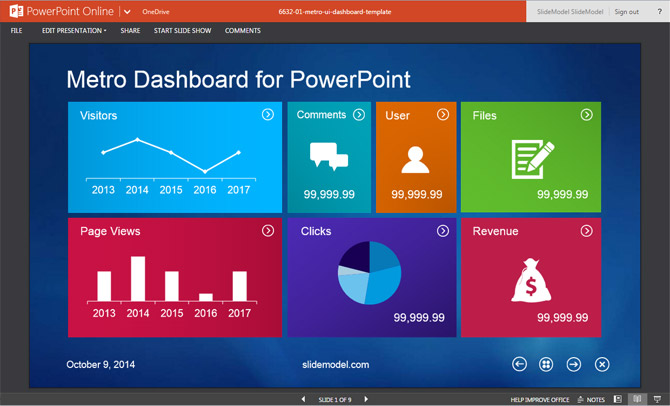Click the arrow icon on Files tile
Image resolution: width=670 pixels, height=406 pixels.
[587, 115]
